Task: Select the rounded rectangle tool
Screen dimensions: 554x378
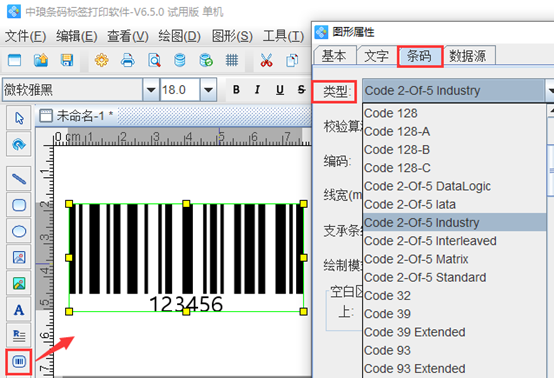Action: click(x=19, y=205)
